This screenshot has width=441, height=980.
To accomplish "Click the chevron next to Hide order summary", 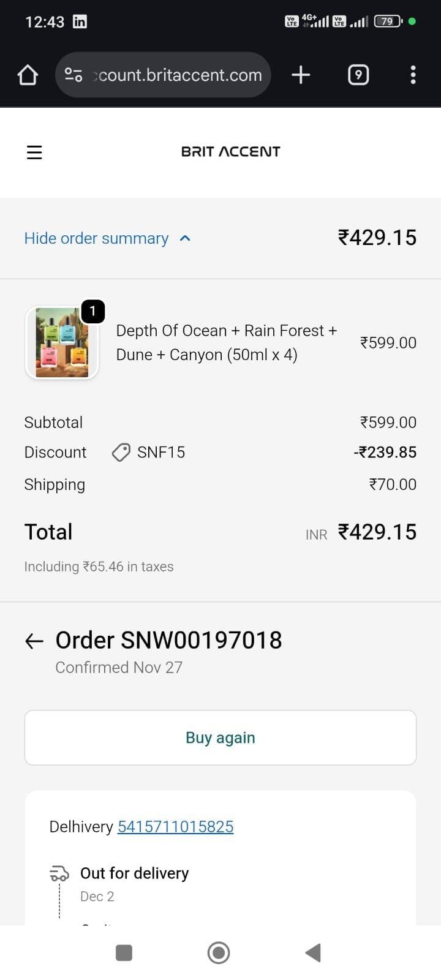I will [x=185, y=238].
